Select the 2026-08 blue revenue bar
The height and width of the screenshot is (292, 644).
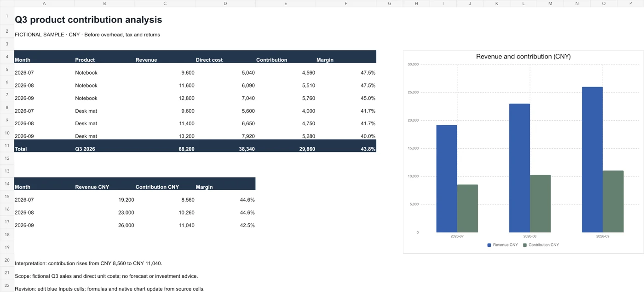[519, 168]
